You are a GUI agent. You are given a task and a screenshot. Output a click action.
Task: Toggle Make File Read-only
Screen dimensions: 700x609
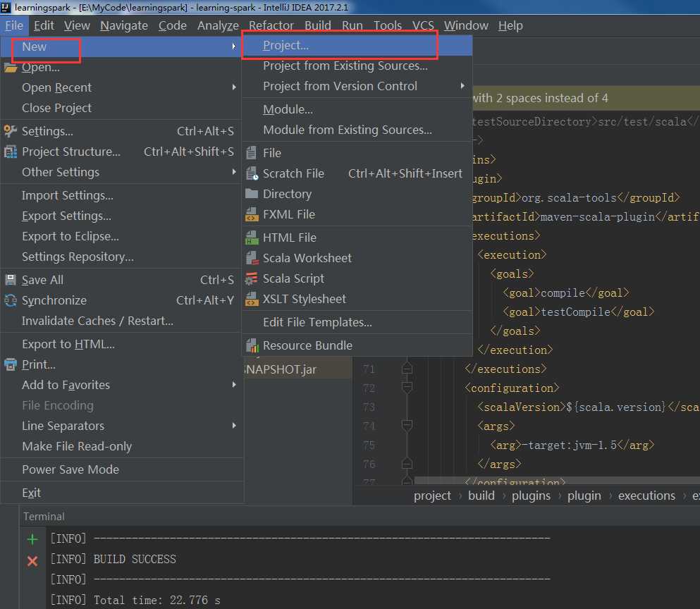(x=77, y=446)
